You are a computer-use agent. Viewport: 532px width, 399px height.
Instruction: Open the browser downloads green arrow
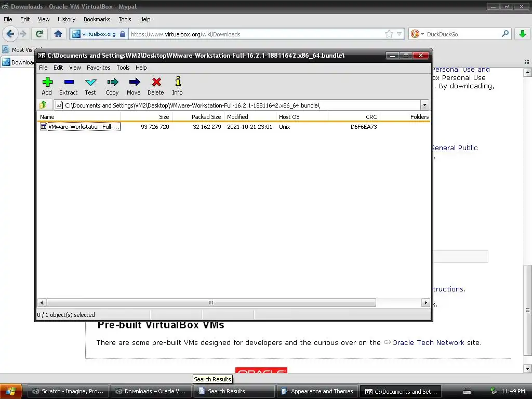(x=523, y=34)
